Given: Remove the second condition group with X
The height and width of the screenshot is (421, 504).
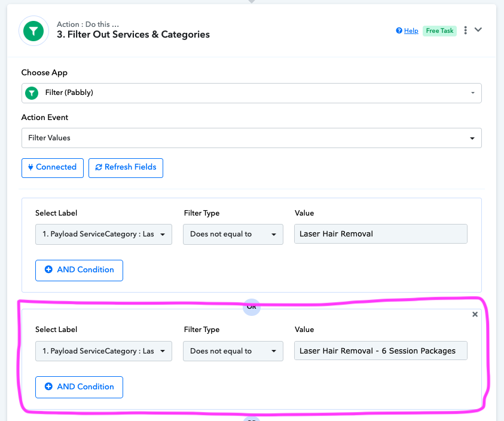Looking at the screenshot, I should tap(475, 314).
